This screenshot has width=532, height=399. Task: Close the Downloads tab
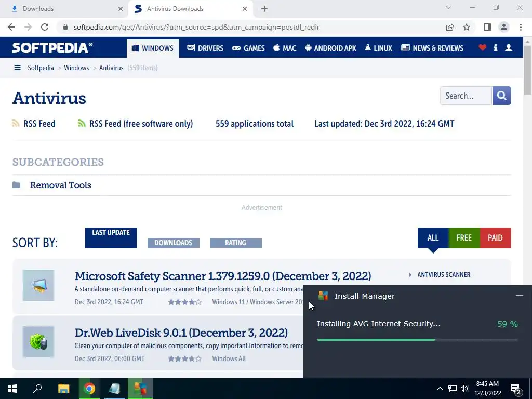121,9
